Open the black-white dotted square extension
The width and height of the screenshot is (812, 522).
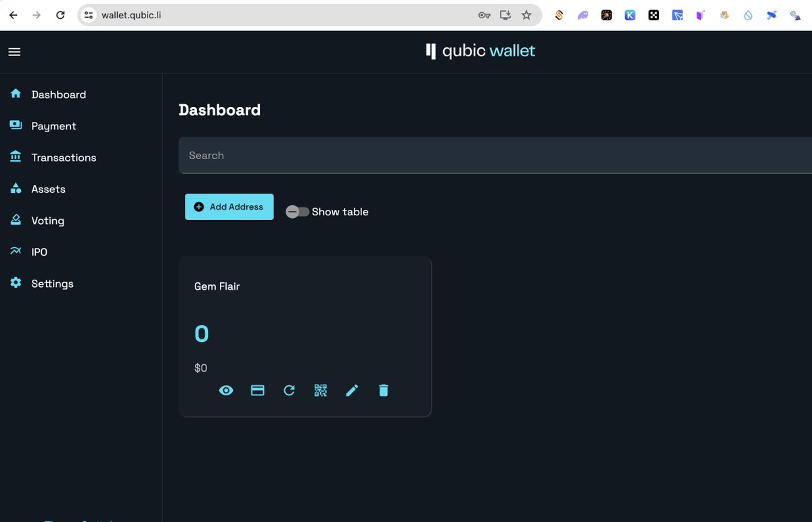pos(654,15)
